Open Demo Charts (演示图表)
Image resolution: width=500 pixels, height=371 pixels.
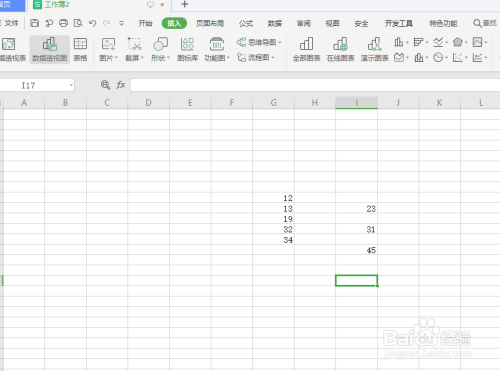pos(374,49)
